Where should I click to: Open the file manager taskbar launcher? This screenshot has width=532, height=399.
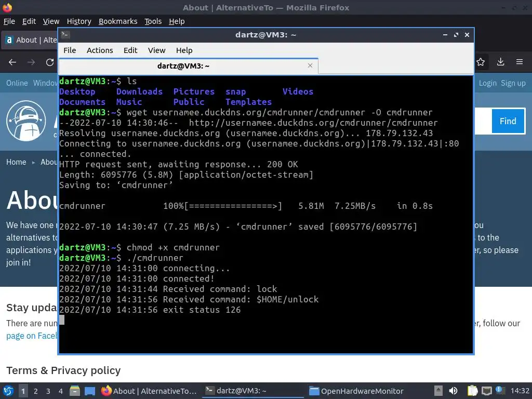tap(75, 391)
